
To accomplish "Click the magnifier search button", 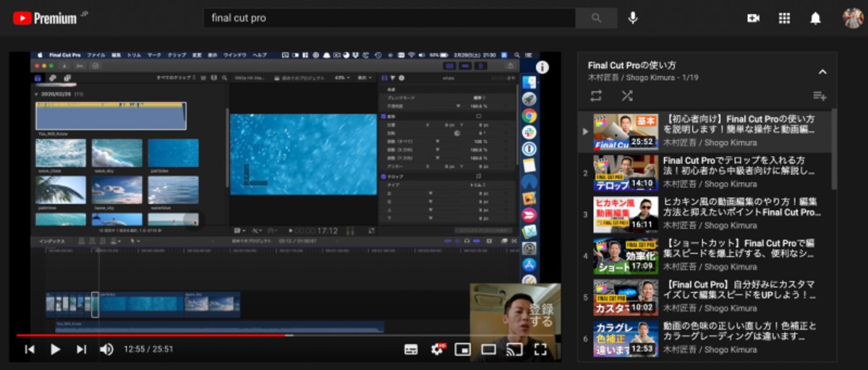I will click(x=597, y=18).
